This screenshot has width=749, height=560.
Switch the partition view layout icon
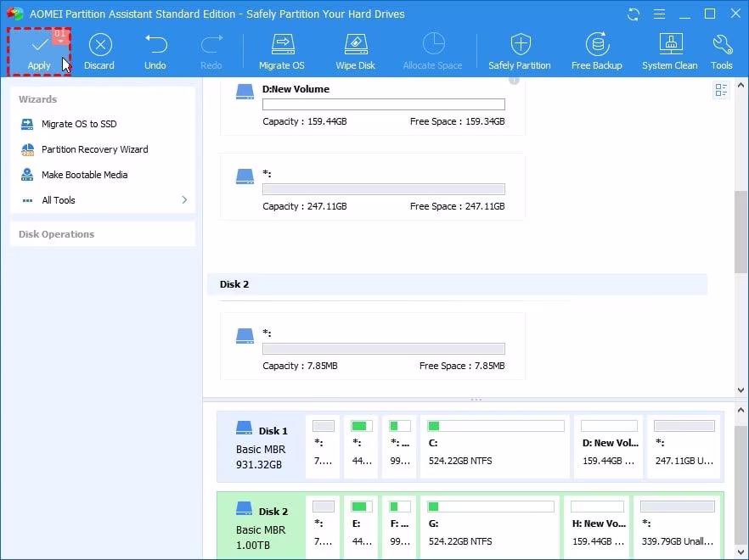point(721,90)
